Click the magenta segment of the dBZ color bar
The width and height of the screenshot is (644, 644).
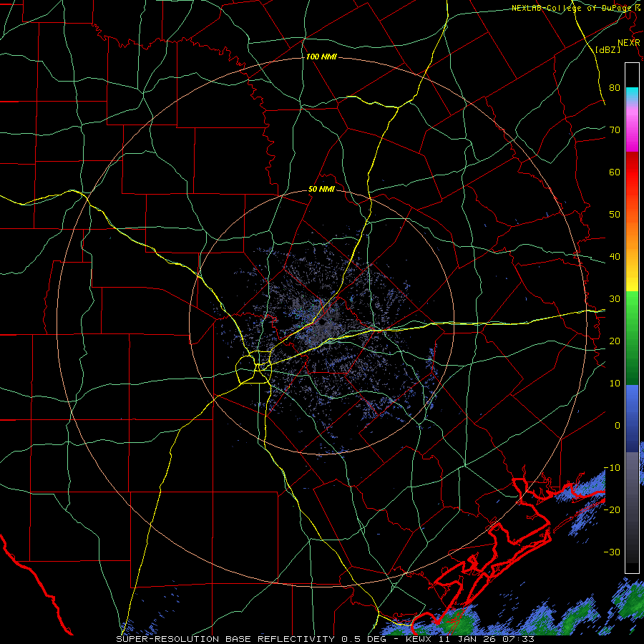[632, 132]
